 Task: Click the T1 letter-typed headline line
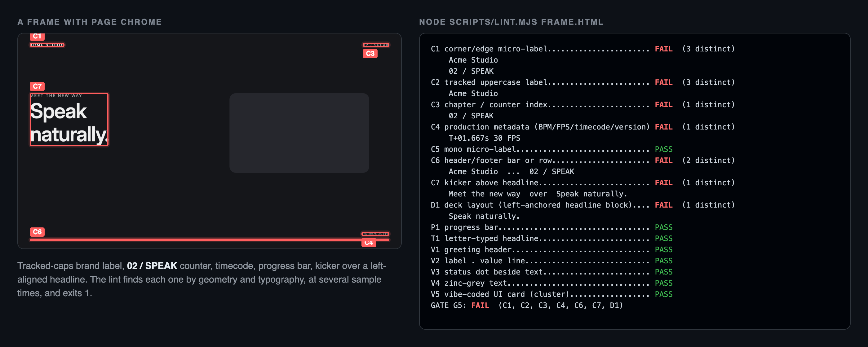click(x=551, y=239)
